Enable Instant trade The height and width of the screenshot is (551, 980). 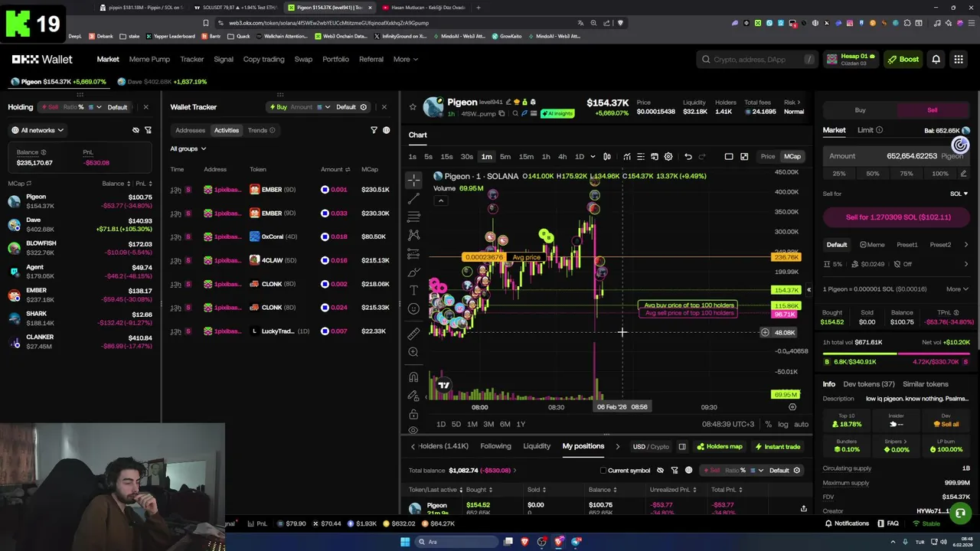(x=777, y=446)
